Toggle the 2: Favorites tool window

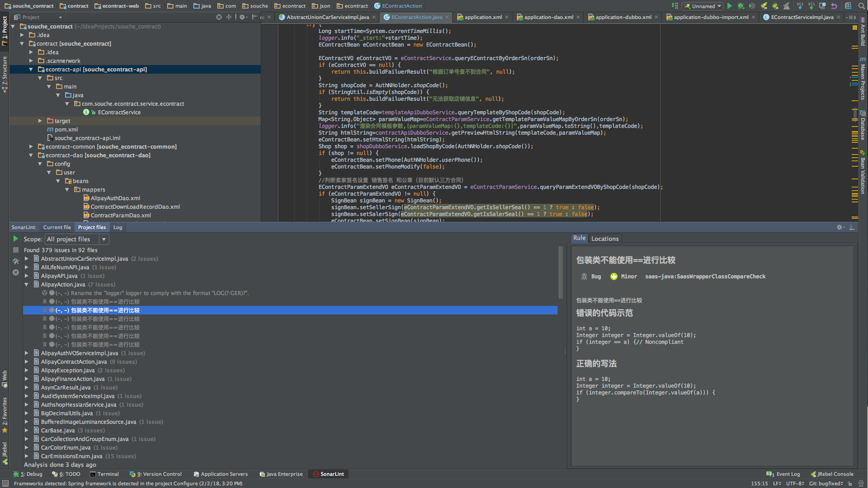click(x=5, y=415)
